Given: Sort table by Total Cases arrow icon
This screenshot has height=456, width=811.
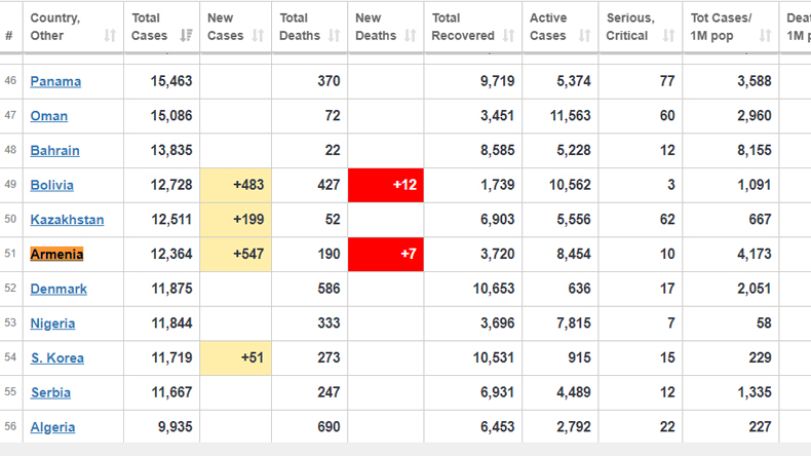Looking at the screenshot, I should point(186,36).
